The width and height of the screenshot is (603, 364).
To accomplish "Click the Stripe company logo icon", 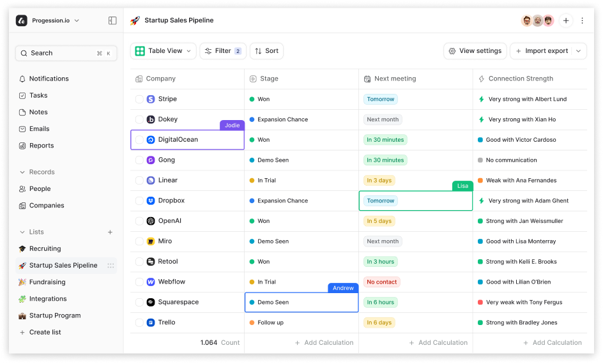I will (x=151, y=99).
